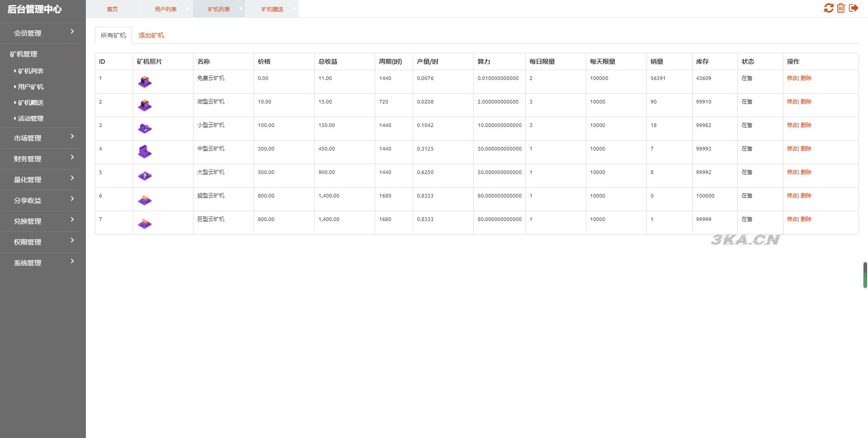Viewport: 868px width, 438px height.
Task: Click the logout arrow icon
Action: pos(854,8)
